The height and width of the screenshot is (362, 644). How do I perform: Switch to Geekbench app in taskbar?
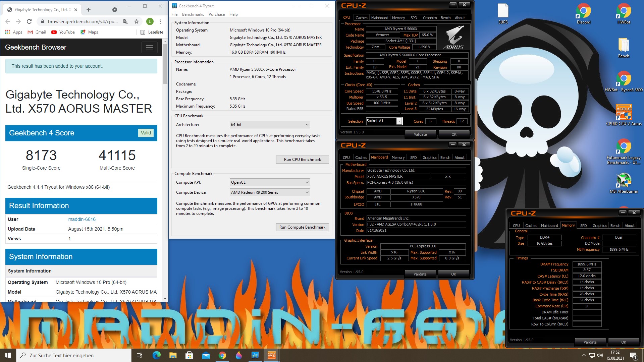pos(255,355)
